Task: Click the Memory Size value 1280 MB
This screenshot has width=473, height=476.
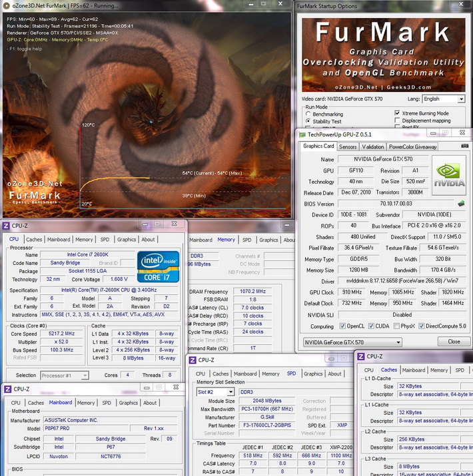Action: click(358, 270)
